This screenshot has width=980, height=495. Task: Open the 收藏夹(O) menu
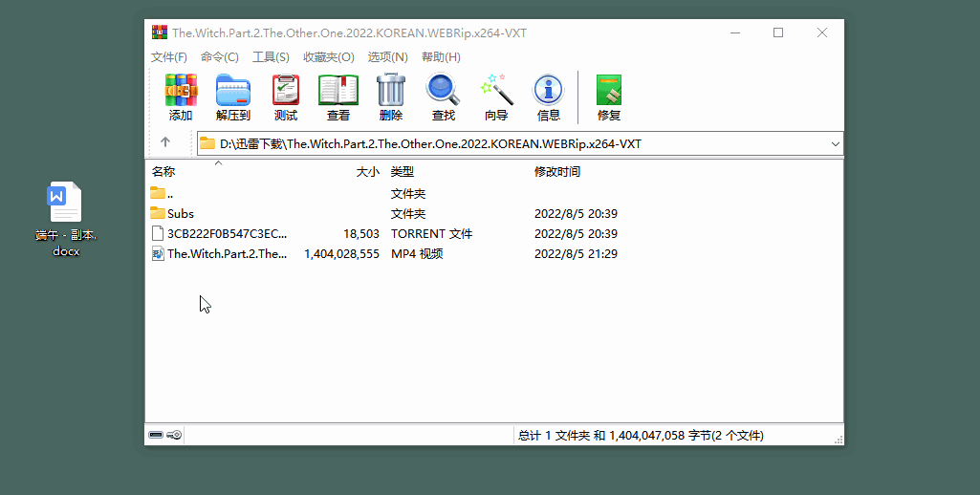(329, 57)
